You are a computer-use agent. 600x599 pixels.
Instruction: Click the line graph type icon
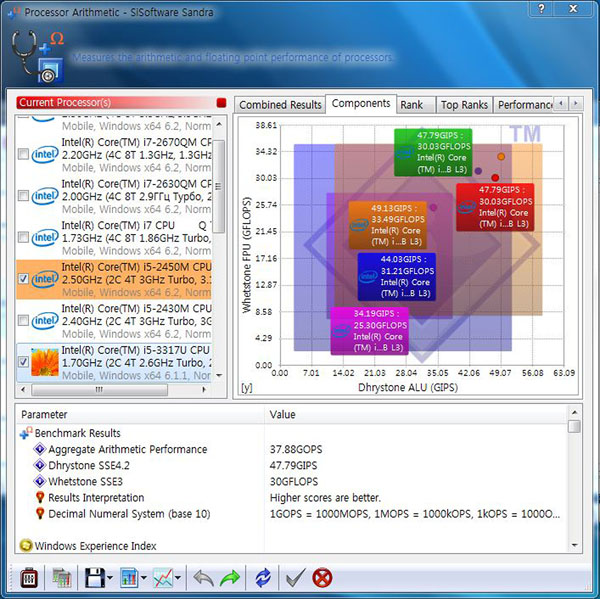tap(163, 578)
